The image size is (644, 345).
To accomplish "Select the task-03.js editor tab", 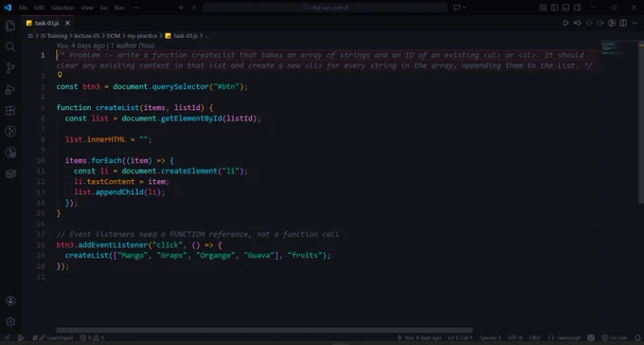I will click(x=46, y=23).
